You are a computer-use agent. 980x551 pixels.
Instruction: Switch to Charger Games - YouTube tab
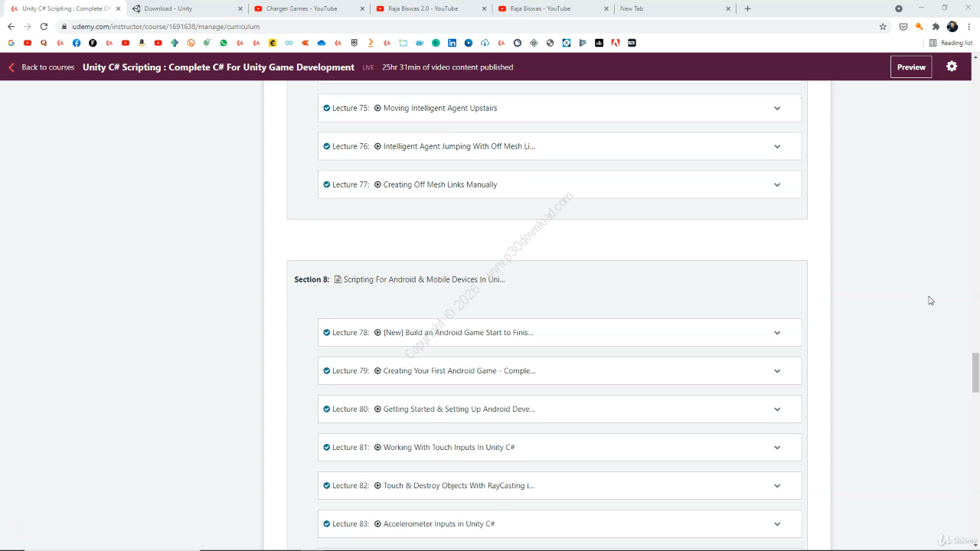[x=309, y=8]
